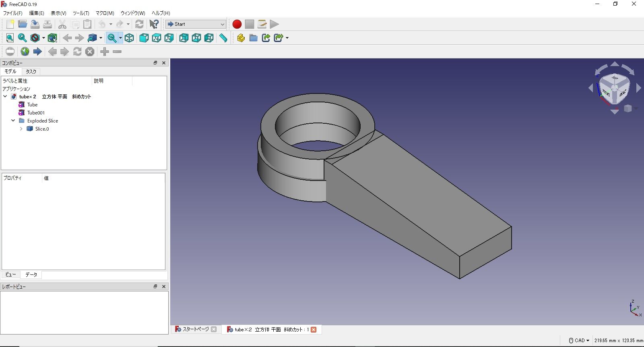644x347 pixels.
Task: Switch to Front view icon
Action: click(x=144, y=38)
